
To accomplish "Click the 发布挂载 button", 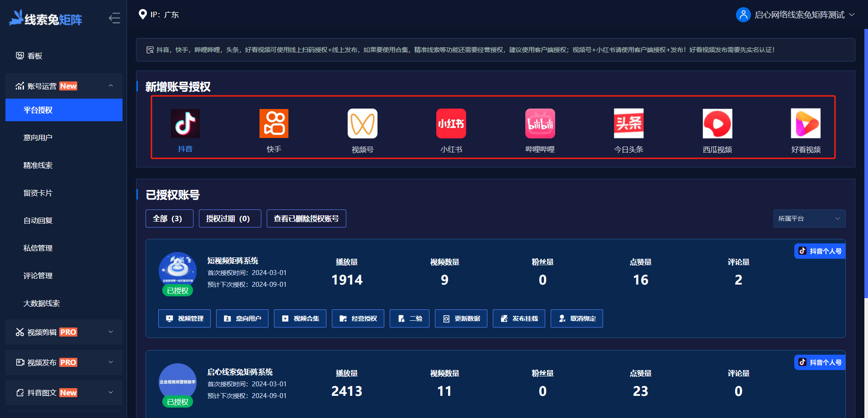I will pyautogui.click(x=519, y=318).
